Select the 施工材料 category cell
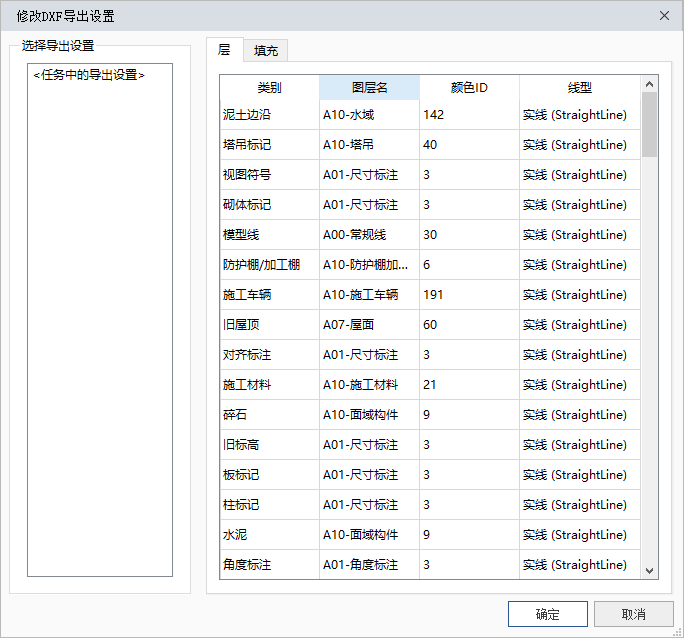This screenshot has width=684, height=638. [x=270, y=385]
